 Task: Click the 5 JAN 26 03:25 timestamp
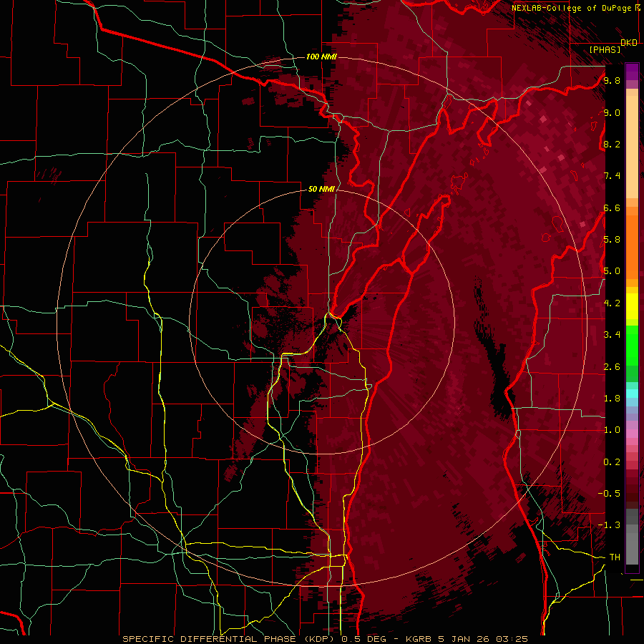484,639
